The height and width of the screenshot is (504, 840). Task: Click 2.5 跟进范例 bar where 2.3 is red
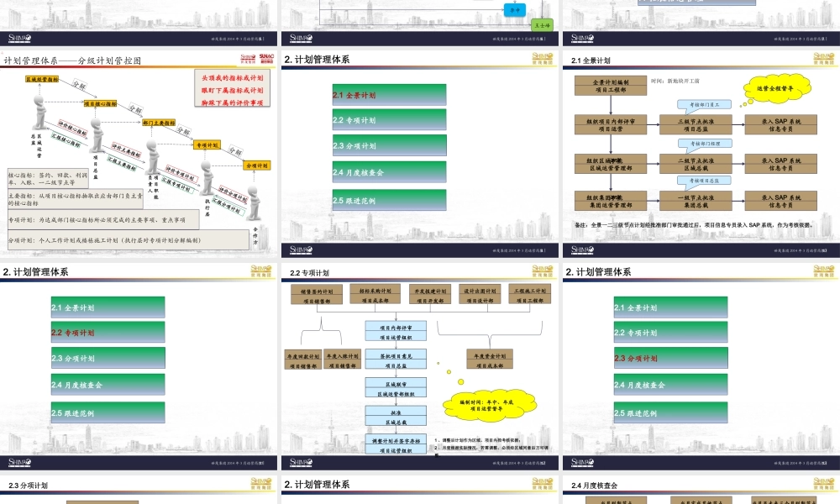670,413
